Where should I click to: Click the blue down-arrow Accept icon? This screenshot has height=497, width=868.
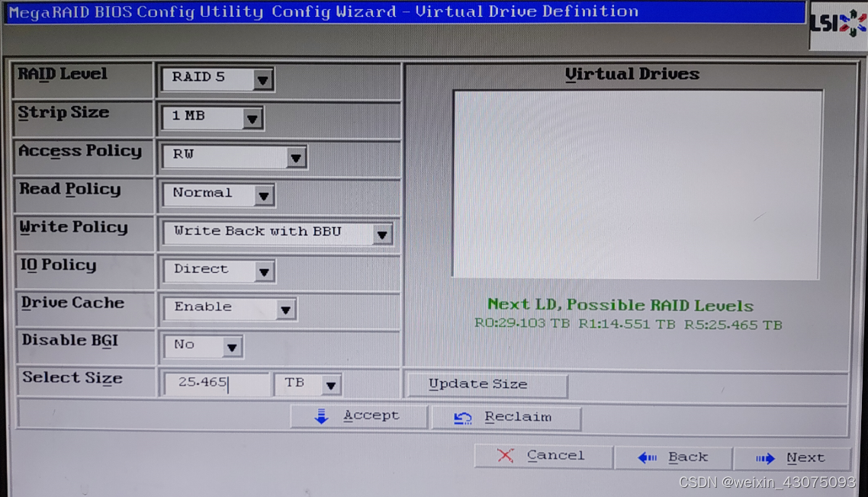click(x=322, y=416)
